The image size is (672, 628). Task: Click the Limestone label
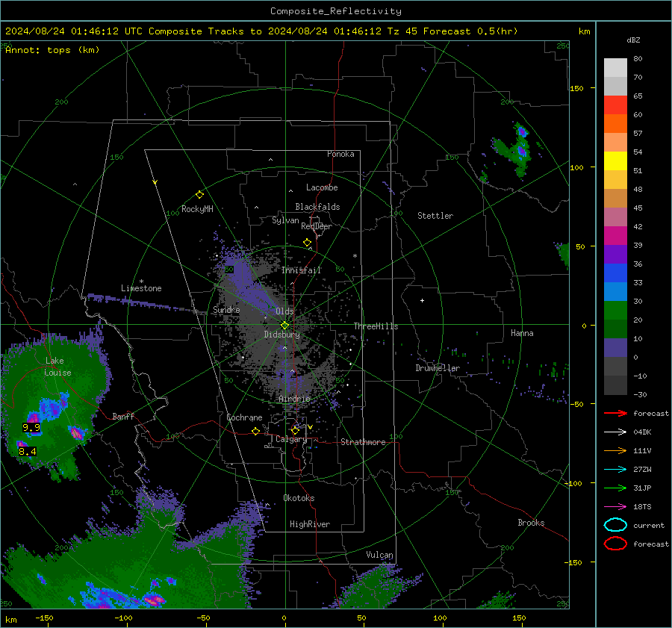(x=141, y=288)
